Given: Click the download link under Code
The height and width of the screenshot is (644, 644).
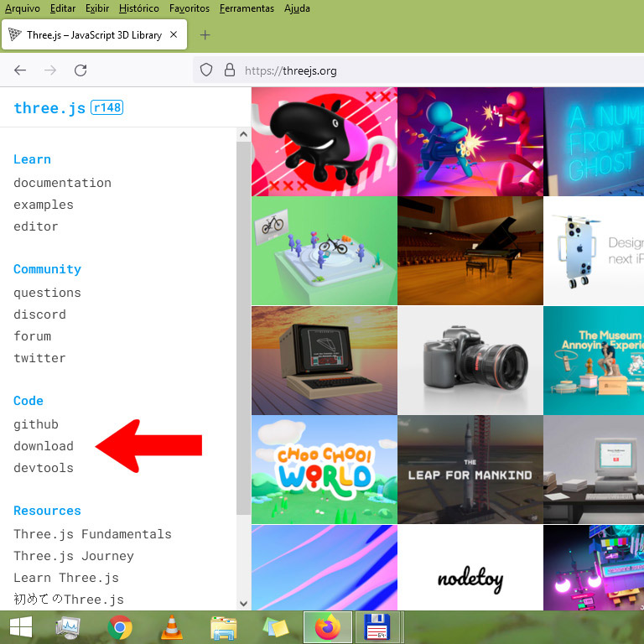Looking at the screenshot, I should click(x=44, y=446).
